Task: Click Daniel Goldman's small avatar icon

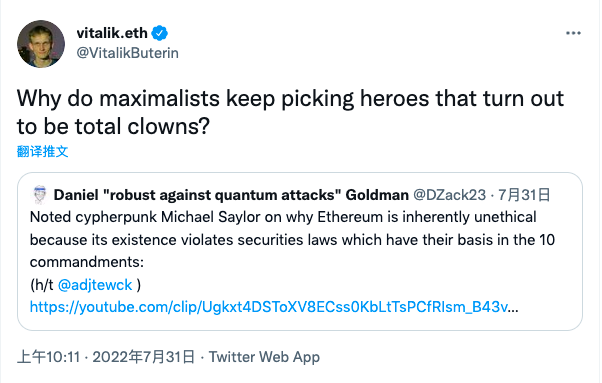Action: [x=40, y=194]
